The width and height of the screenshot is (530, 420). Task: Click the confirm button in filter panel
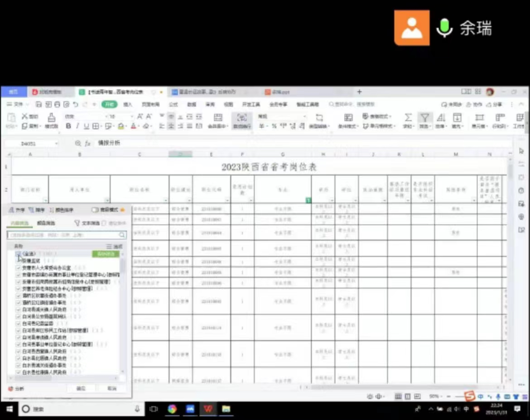point(80,389)
